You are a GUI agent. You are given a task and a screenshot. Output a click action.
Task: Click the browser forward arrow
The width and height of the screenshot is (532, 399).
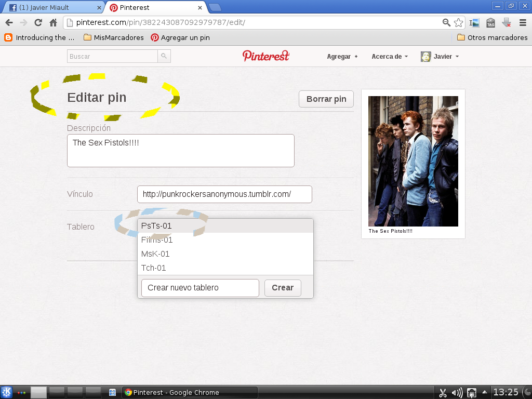coord(23,23)
